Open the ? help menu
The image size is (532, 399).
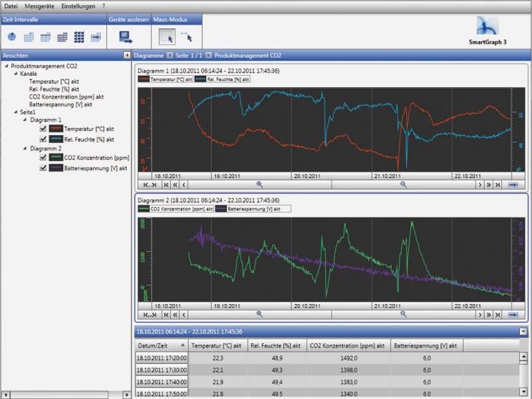[104, 6]
